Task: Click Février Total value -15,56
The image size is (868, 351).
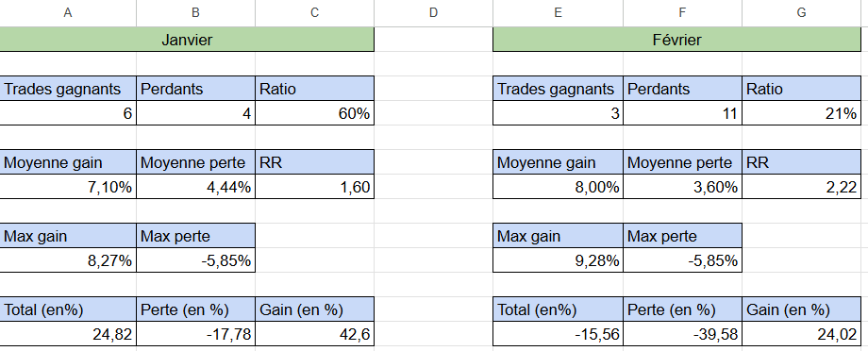Action: [558, 334]
